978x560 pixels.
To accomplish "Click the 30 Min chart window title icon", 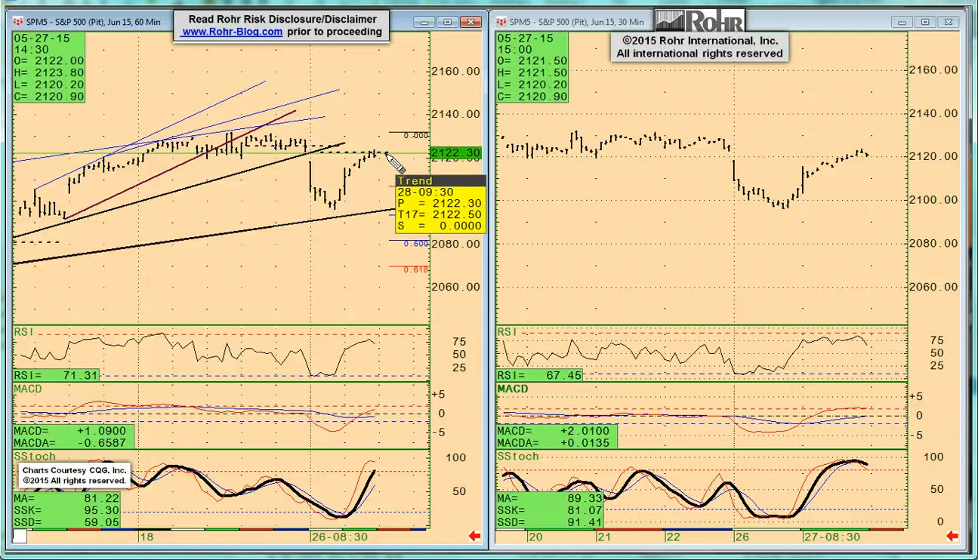I will pos(501,22).
